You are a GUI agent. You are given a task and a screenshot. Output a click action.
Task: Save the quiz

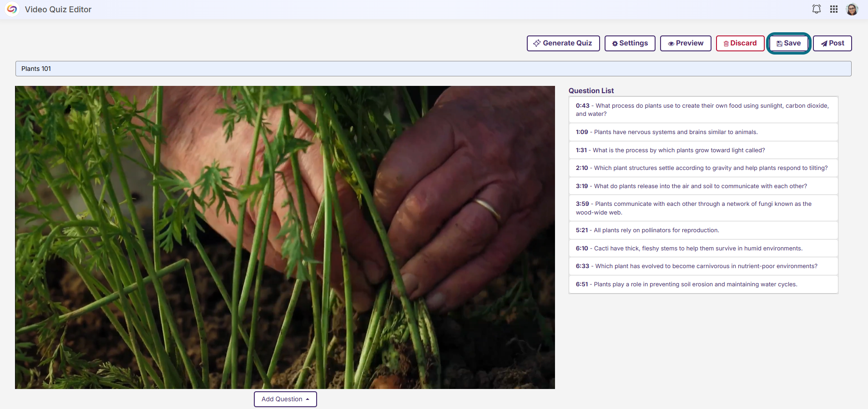point(789,43)
